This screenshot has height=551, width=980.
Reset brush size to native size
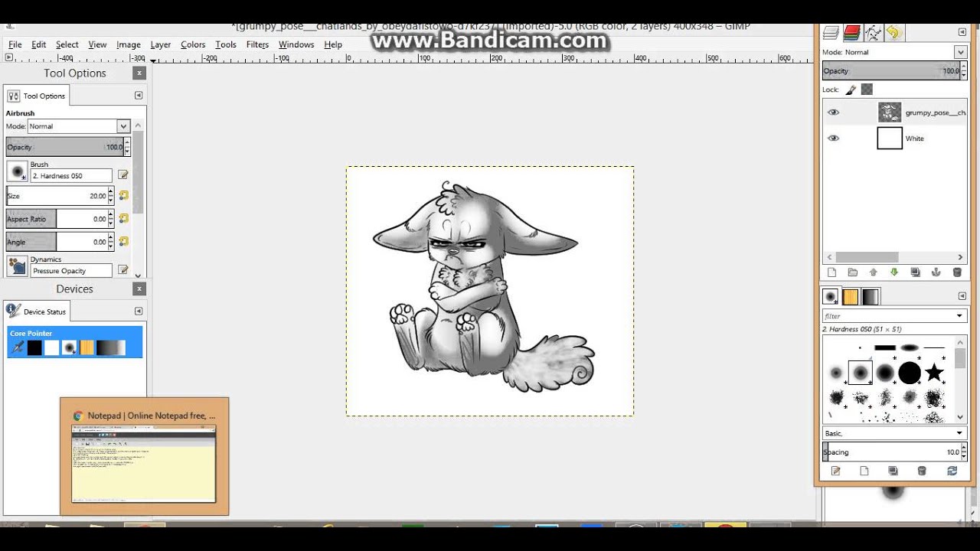pos(123,196)
